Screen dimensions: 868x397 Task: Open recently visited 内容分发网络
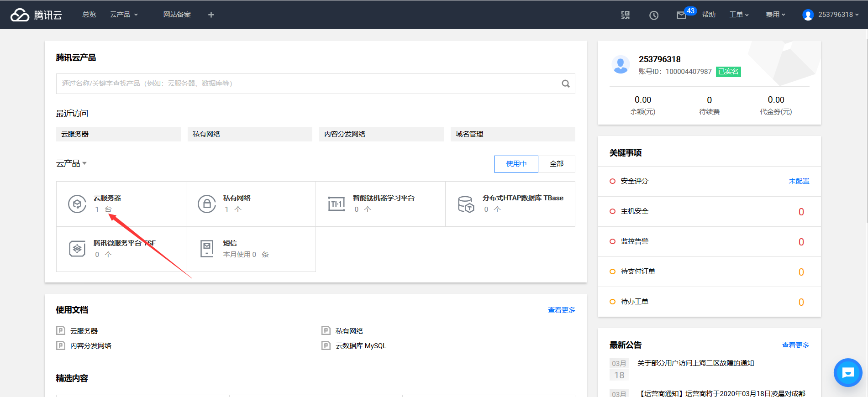(381, 134)
